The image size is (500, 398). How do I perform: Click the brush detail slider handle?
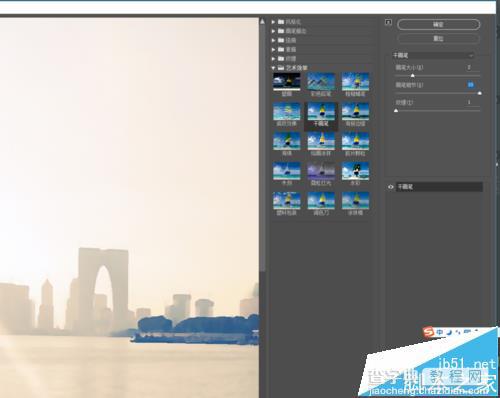click(x=479, y=93)
